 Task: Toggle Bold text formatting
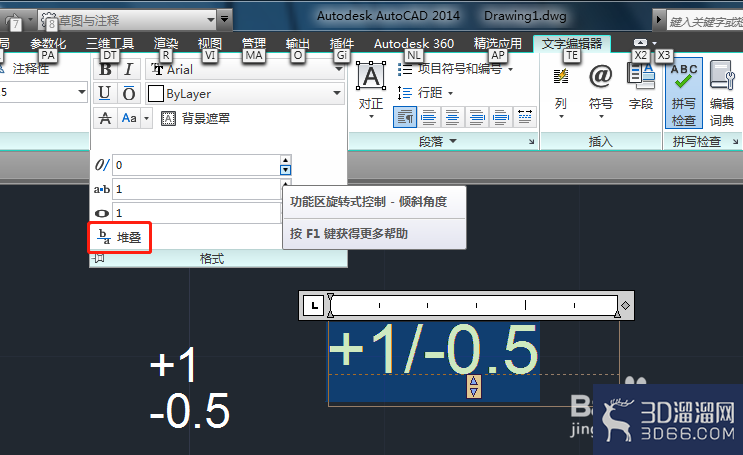click(x=105, y=70)
